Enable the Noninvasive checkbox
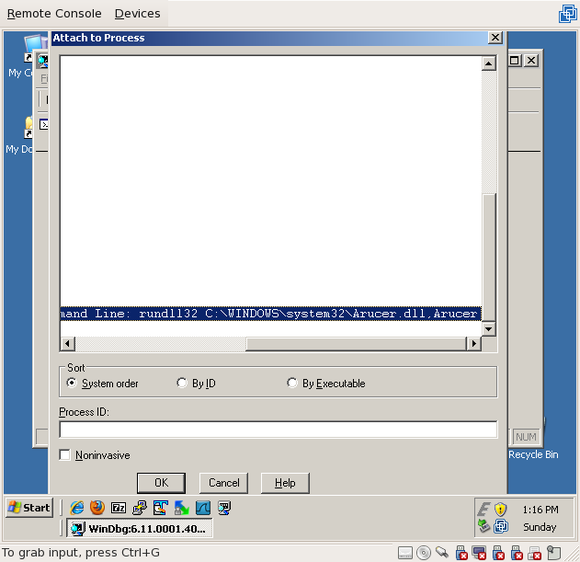The width and height of the screenshot is (580, 562). point(65,455)
